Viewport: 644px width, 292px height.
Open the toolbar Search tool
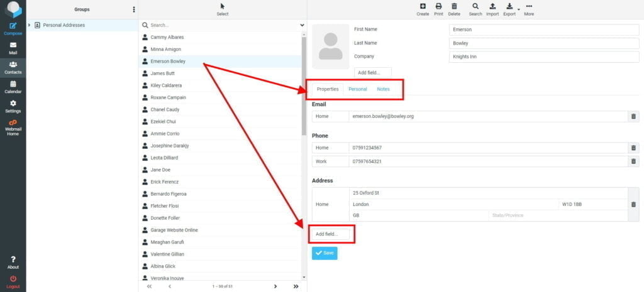[x=475, y=9]
